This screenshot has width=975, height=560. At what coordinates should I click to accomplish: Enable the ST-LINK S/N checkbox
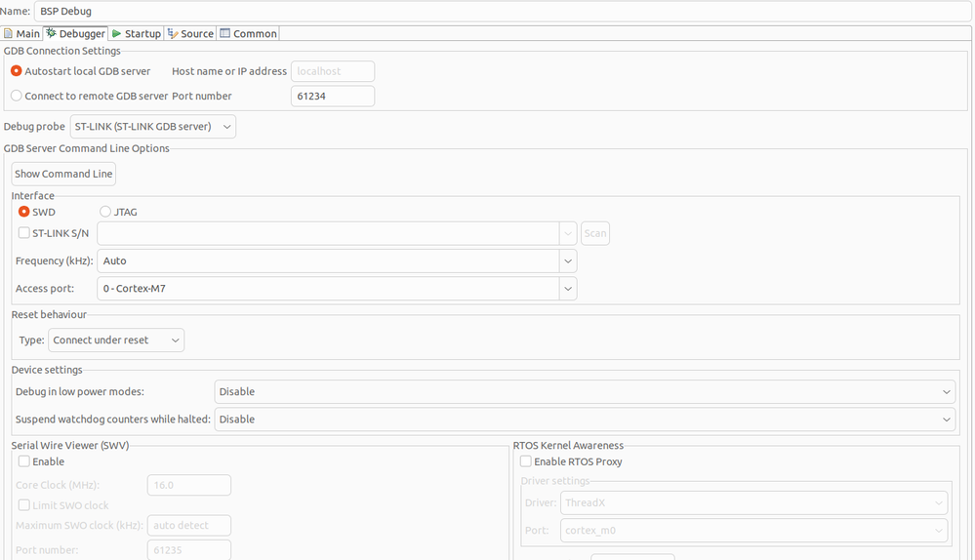[23, 233]
